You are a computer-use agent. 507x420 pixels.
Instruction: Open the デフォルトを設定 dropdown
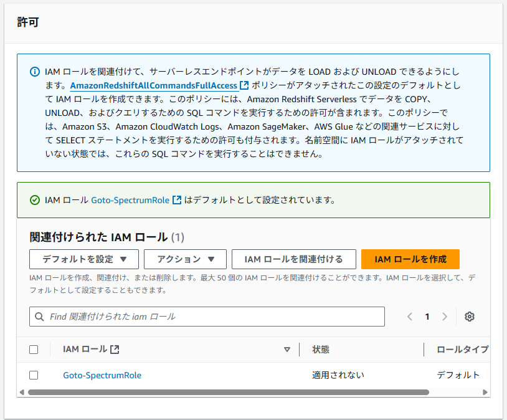coord(83,259)
